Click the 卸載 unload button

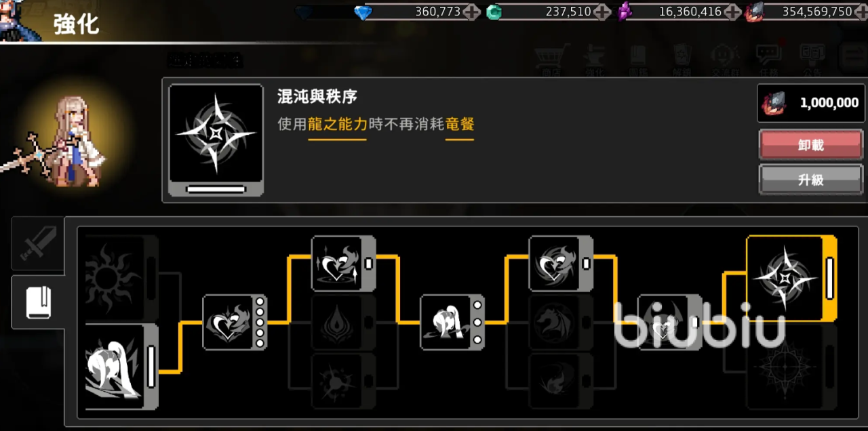(x=811, y=145)
